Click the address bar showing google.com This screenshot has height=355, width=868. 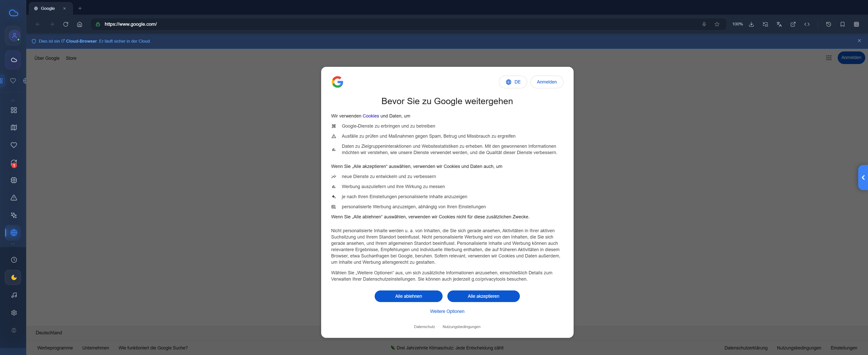[x=131, y=24]
